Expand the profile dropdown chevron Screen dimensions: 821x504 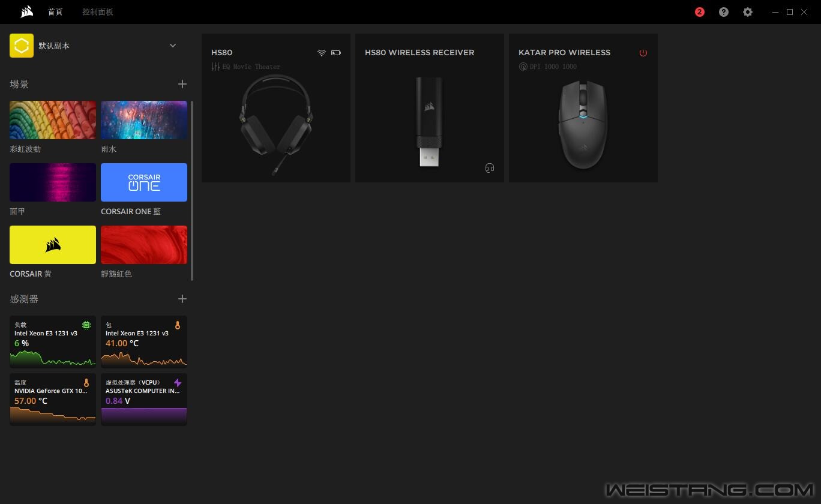click(x=173, y=46)
